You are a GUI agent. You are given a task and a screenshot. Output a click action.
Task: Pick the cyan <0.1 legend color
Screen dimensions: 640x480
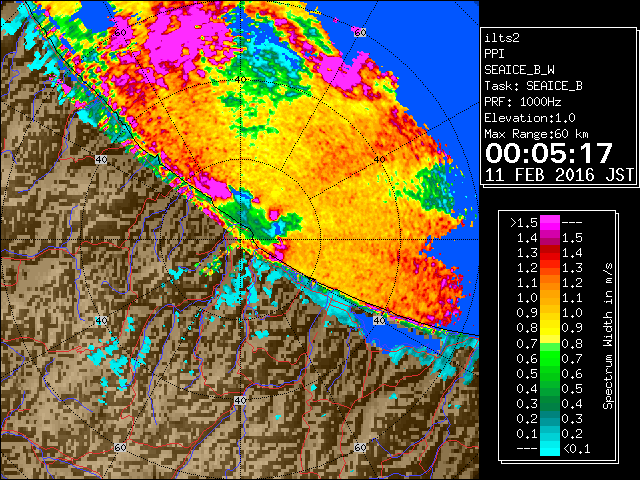click(x=550, y=448)
